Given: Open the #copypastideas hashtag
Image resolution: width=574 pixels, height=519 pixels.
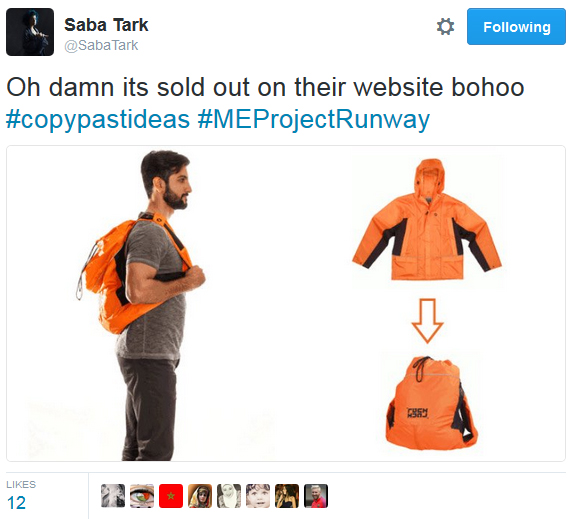Looking at the screenshot, I should click(98, 120).
